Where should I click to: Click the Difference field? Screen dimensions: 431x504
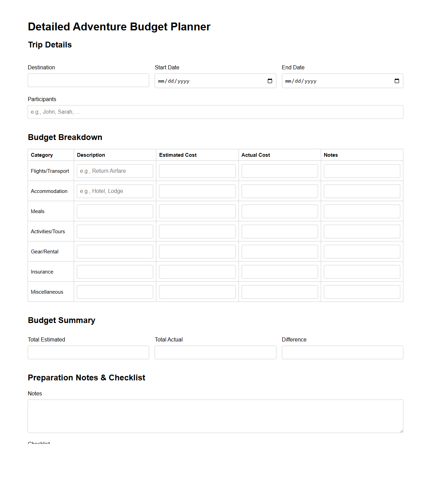coord(342,352)
